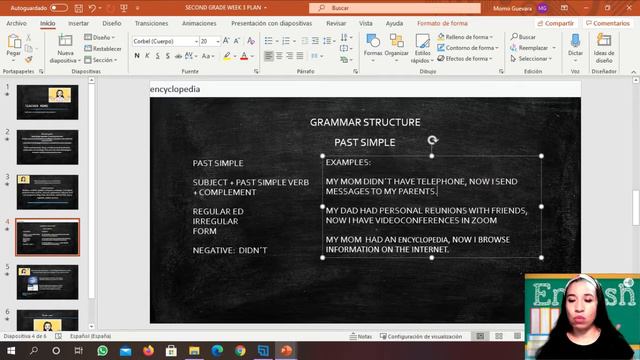
Task: Apply the red font color
Action: coord(244,56)
